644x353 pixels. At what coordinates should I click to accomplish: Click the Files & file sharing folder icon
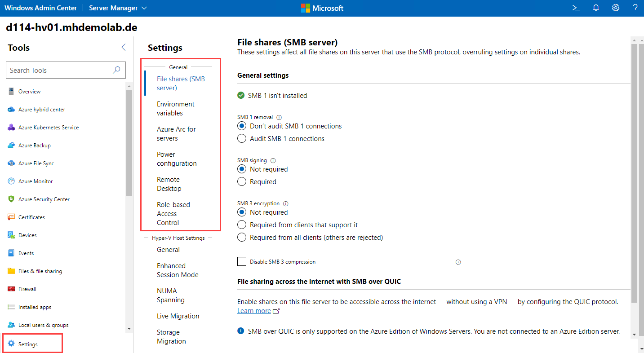tap(11, 271)
